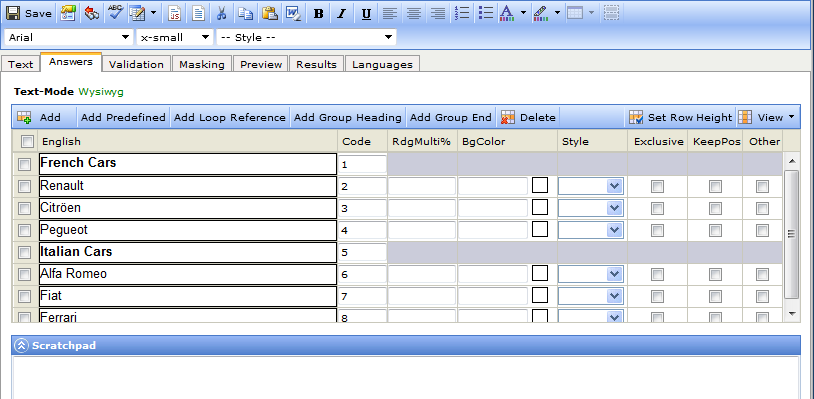Select the French Cars row checkbox

pos(24,164)
